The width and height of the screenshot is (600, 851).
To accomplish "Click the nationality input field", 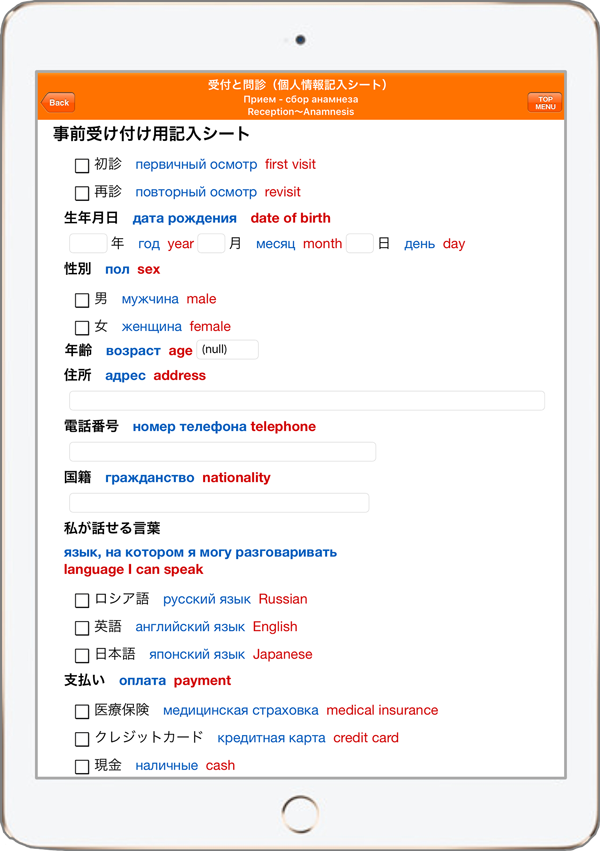I will [x=219, y=503].
